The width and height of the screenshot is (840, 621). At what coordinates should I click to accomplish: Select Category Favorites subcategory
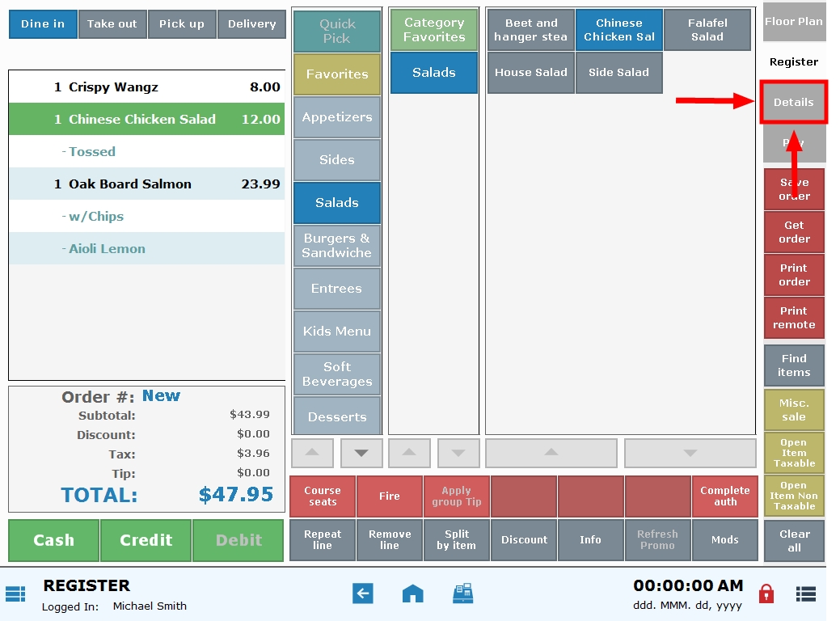click(x=434, y=30)
